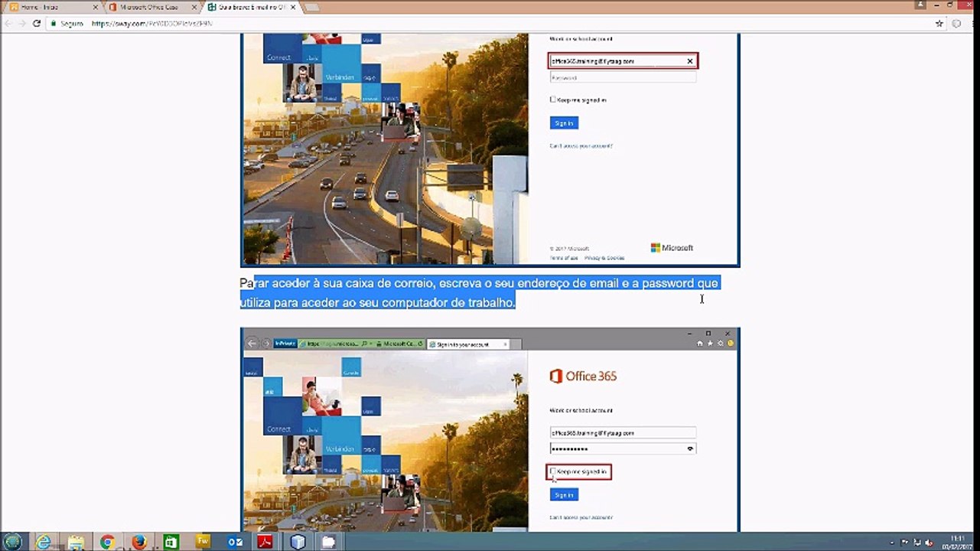Open the Adobe Fireworks taskbar icon

click(x=203, y=542)
